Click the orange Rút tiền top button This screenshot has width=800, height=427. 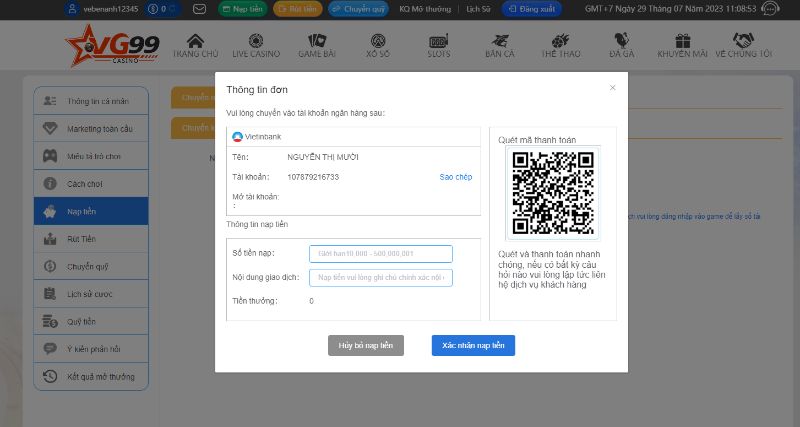297,9
